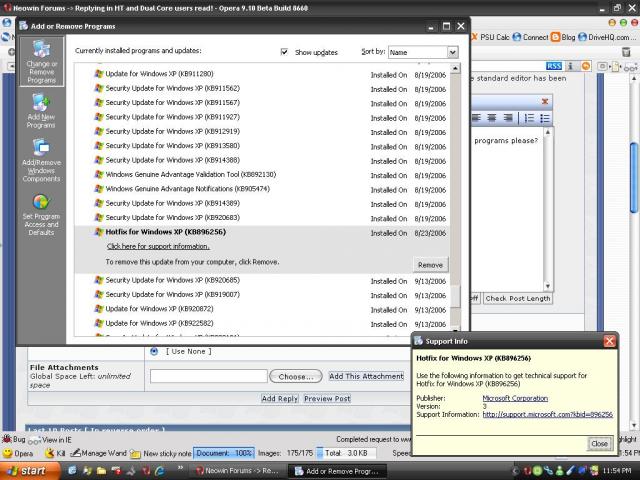Click bulleted list icon in editor
The image size is (640, 480).
(x=544, y=118)
